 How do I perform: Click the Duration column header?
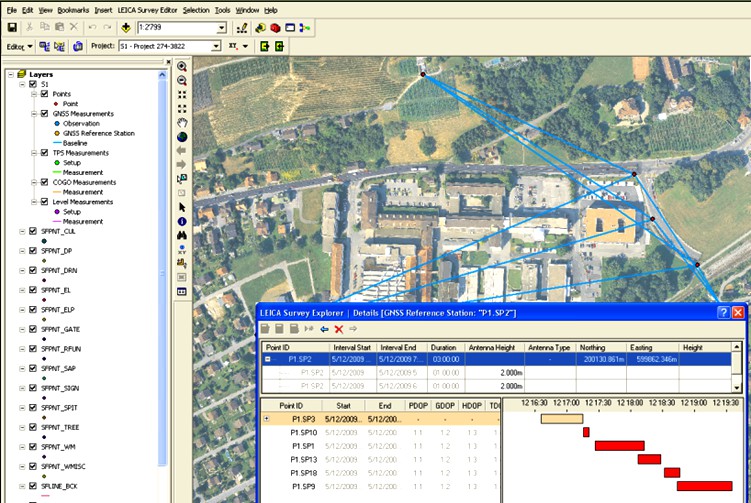point(444,347)
